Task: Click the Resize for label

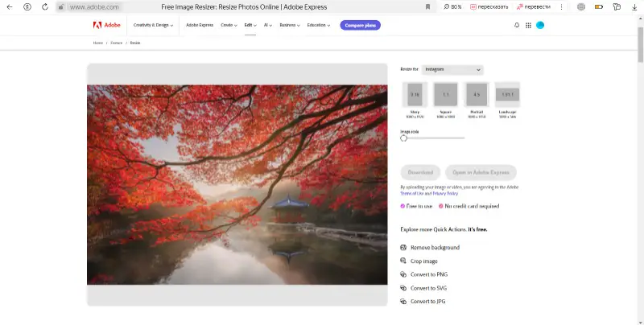Action: coord(409,69)
